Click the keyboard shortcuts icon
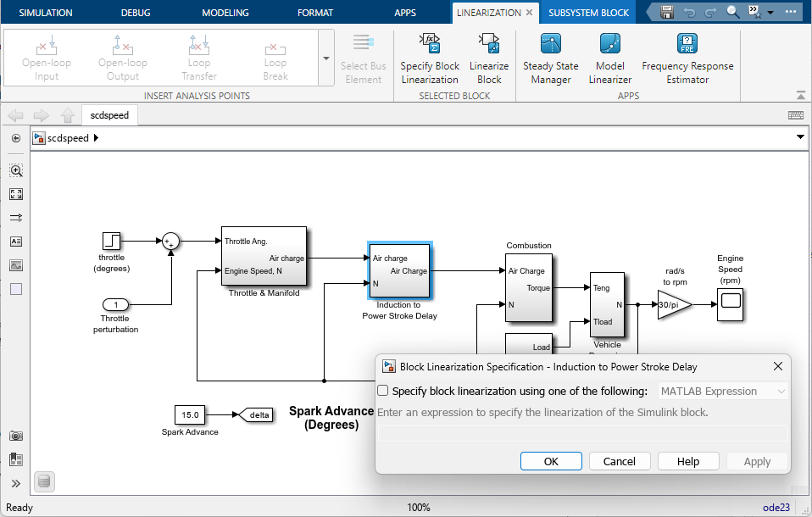Image resolution: width=812 pixels, height=517 pixels. pos(795,115)
